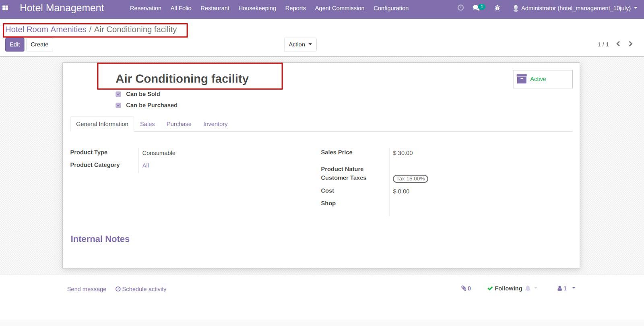Toggle the Following subscription check
The width and height of the screenshot is (644, 326).
(x=505, y=288)
